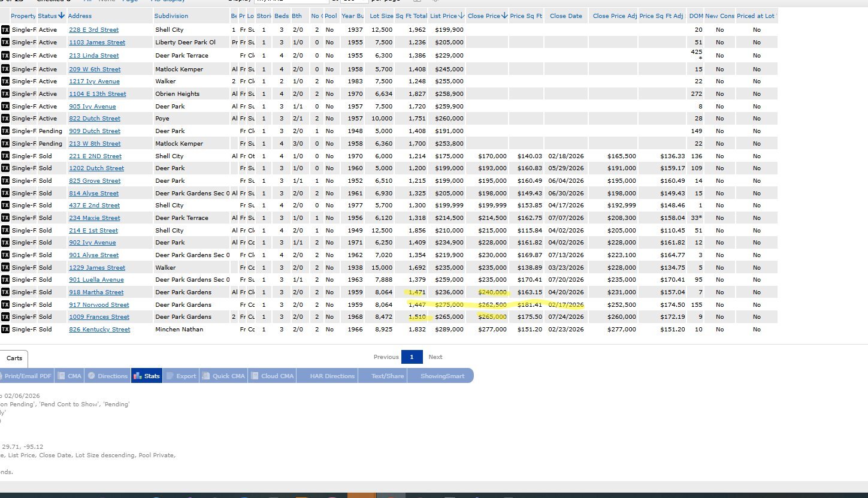
Task: Click the Export toolbar button
Action: (181, 376)
